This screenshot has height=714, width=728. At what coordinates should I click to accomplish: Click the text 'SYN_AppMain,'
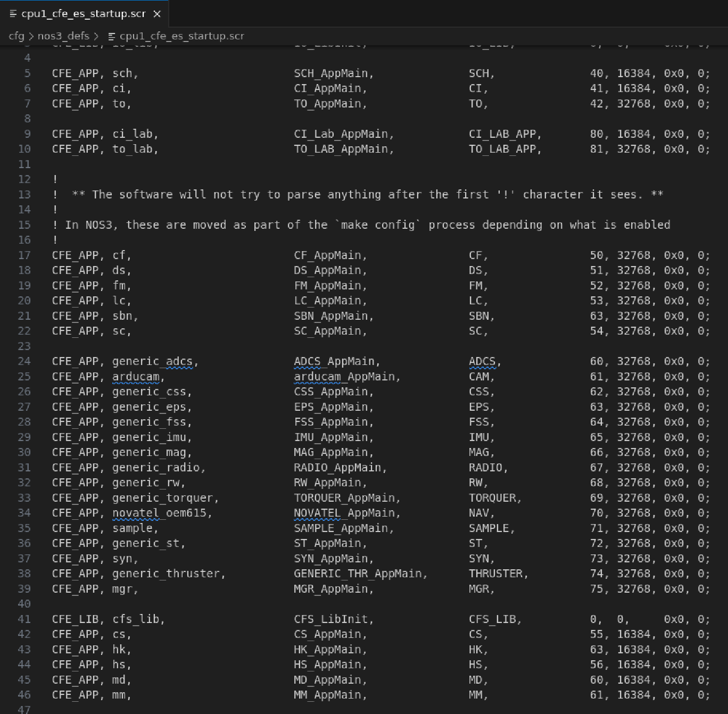tap(334, 559)
